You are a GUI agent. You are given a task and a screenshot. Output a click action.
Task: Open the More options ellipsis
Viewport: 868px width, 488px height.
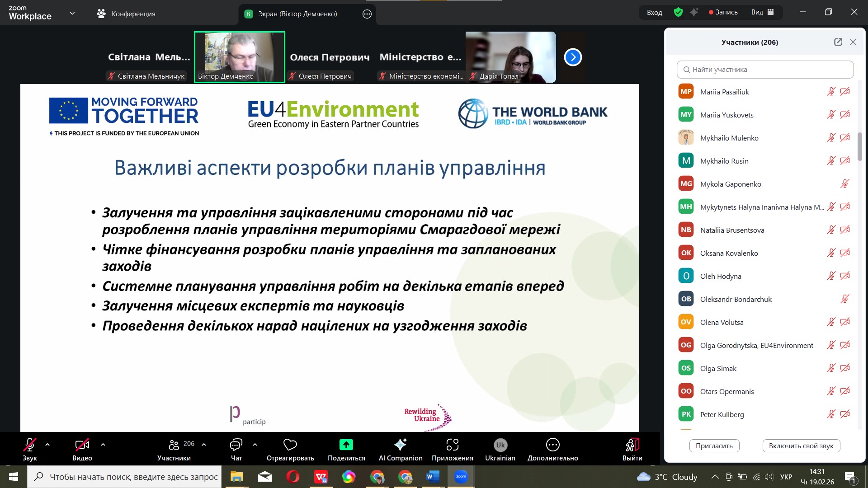point(552,445)
